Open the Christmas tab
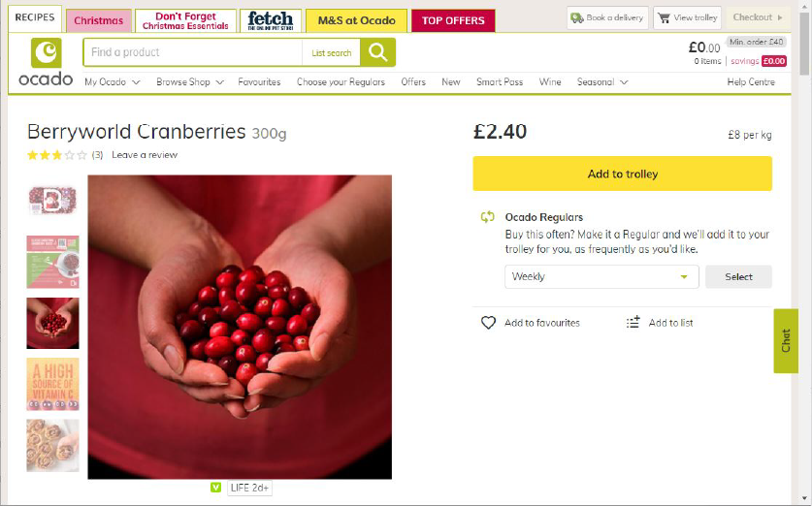The height and width of the screenshot is (506, 812). (98, 20)
